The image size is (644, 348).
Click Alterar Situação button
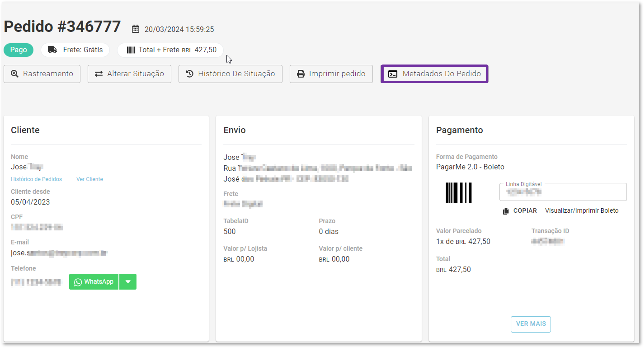129,74
